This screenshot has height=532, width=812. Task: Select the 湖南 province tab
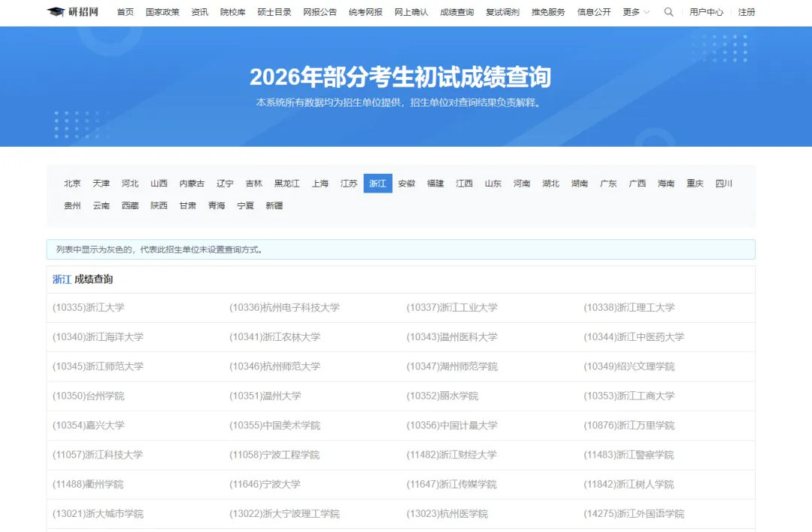[580, 184]
